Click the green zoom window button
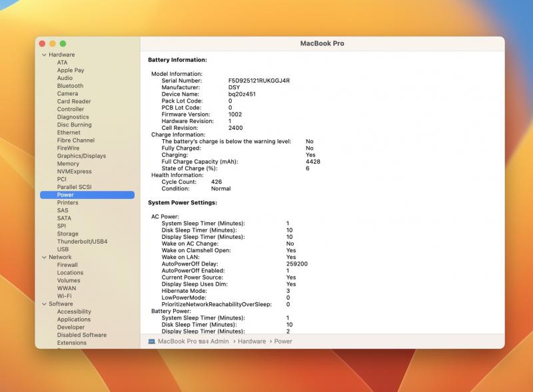Viewport: 533px width, 392px height. tap(63, 43)
